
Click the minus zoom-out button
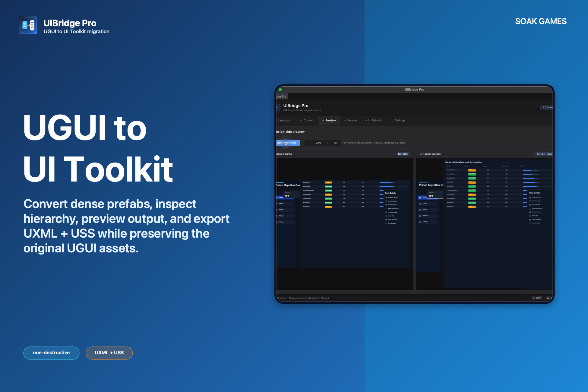(x=309, y=143)
